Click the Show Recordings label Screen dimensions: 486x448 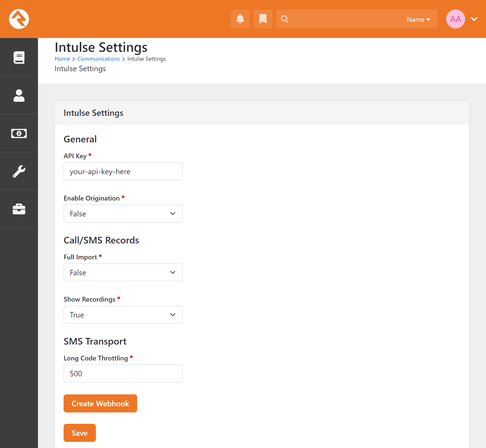(x=89, y=299)
